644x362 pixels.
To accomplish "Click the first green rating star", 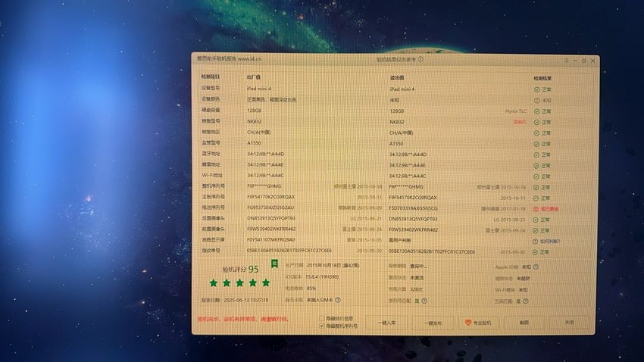I will [214, 282].
